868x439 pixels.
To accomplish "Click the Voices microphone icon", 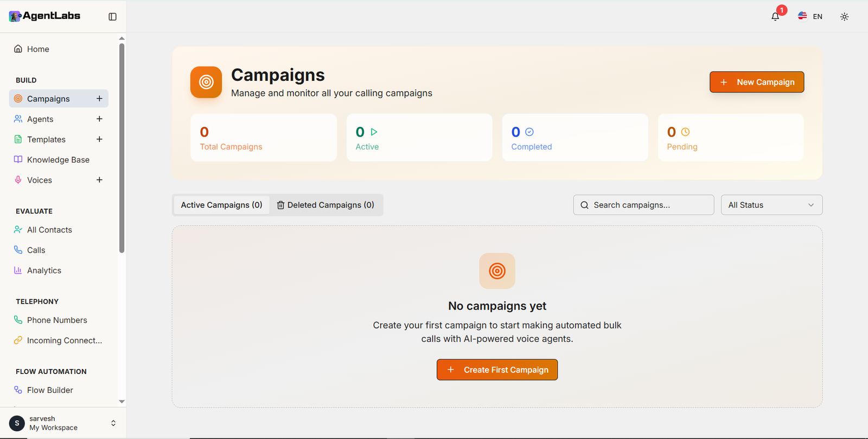I will (x=18, y=180).
